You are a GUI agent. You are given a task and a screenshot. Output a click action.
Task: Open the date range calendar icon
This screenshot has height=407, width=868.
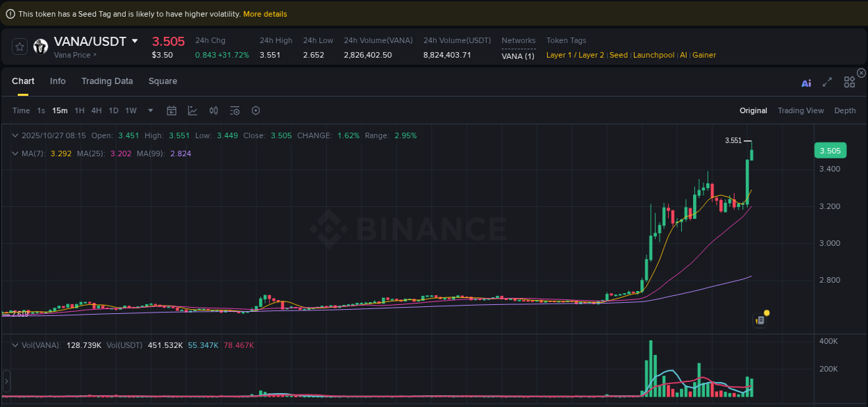(172, 110)
